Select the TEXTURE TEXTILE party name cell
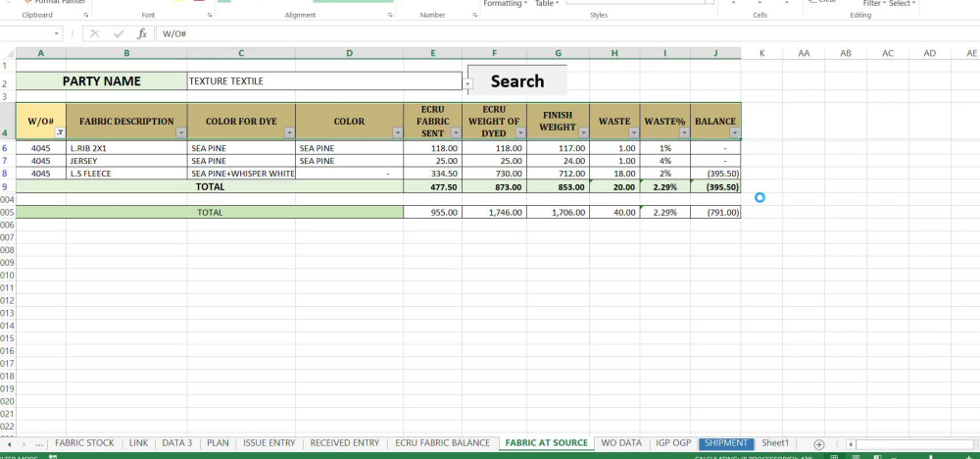980x459 pixels. pyautogui.click(x=324, y=80)
